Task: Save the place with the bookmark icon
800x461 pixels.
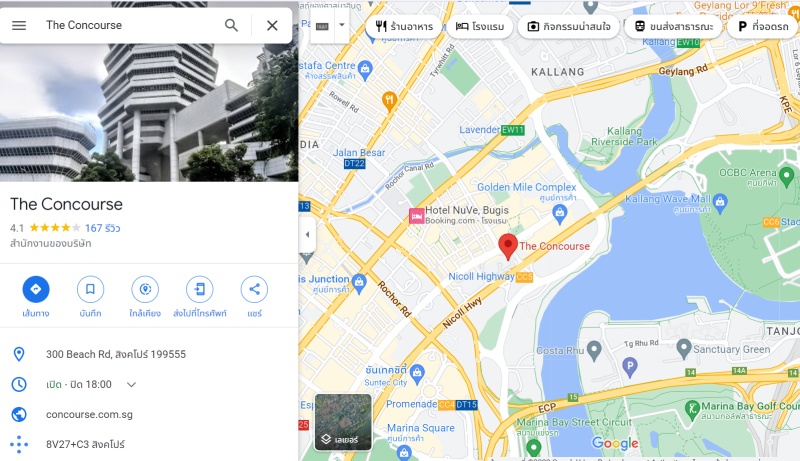Action: [90, 289]
